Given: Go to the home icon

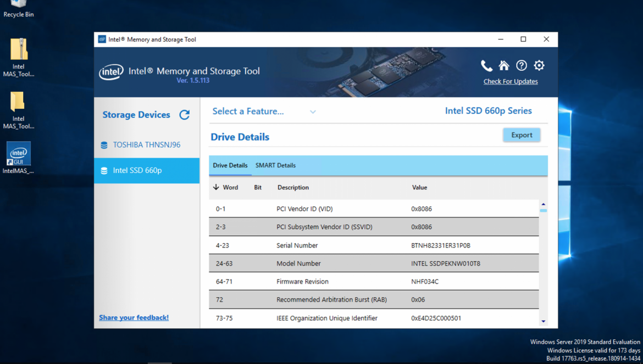Looking at the screenshot, I should click(504, 65).
